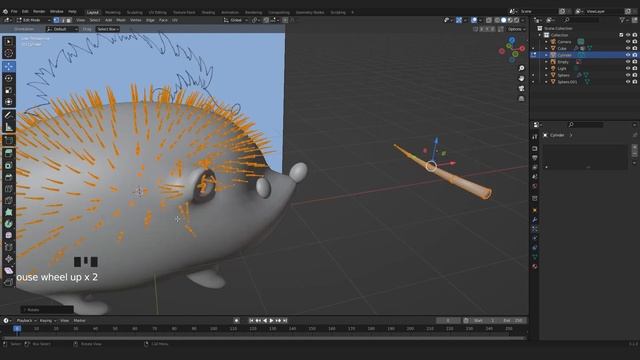Choose the Cursor tool in left toolbar

pyautogui.click(x=9, y=53)
